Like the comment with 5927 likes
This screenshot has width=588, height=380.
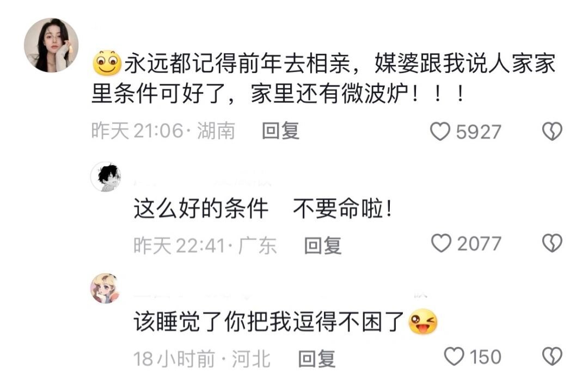click(439, 132)
